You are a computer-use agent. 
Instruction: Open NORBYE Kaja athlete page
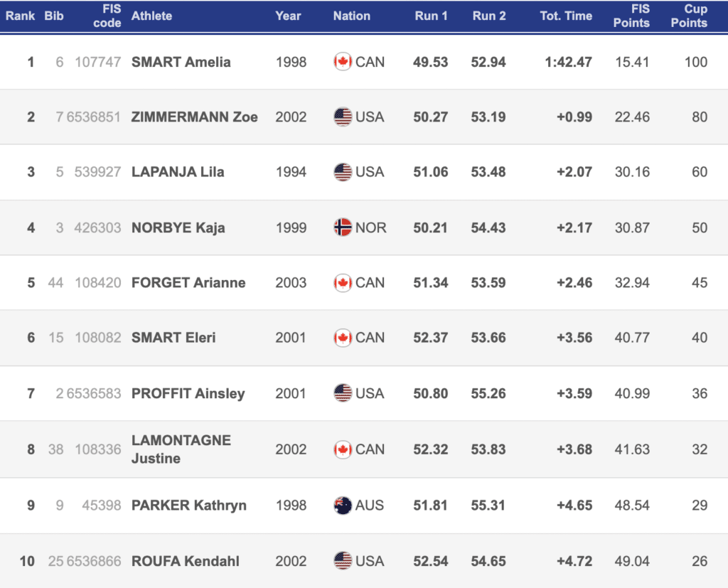pyautogui.click(x=178, y=228)
